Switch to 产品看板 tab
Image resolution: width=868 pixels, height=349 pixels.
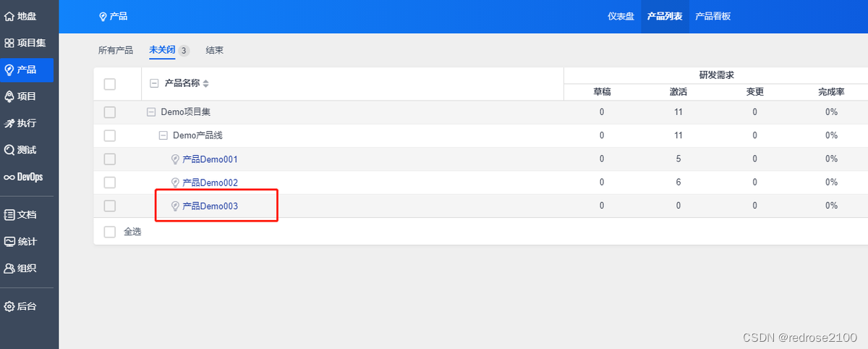(713, 16)
